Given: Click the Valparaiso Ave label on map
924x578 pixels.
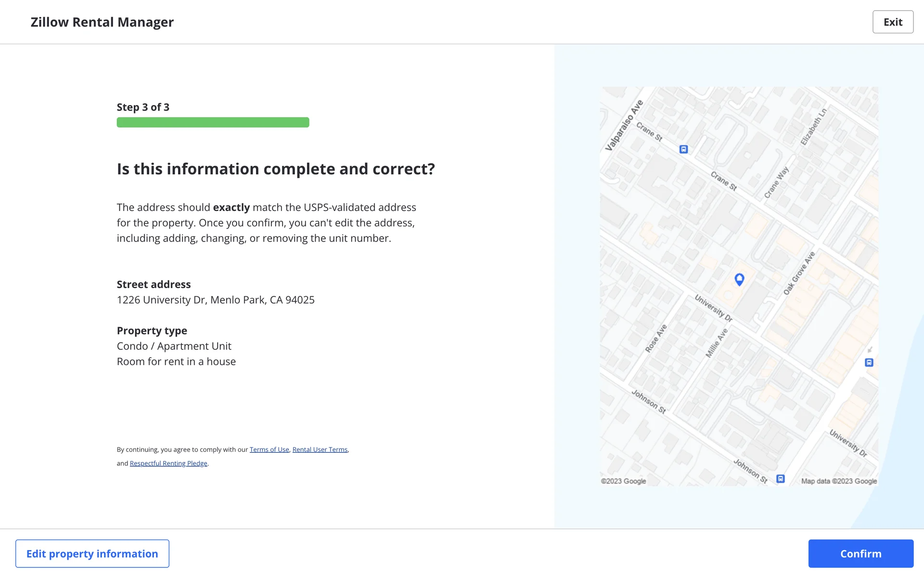Looking at the screenshot, I should pyautogui.click(x=624, y=126).
